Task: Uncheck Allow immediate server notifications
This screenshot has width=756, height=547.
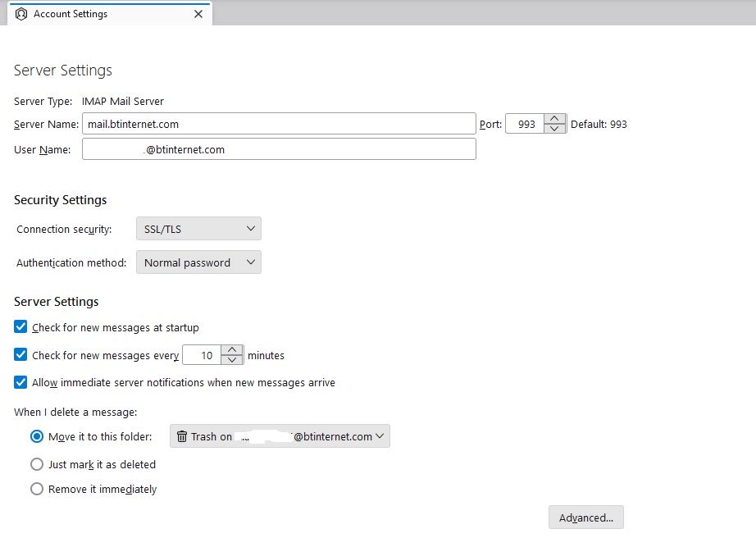Action: pyautogui.click(x=21, y=382)
